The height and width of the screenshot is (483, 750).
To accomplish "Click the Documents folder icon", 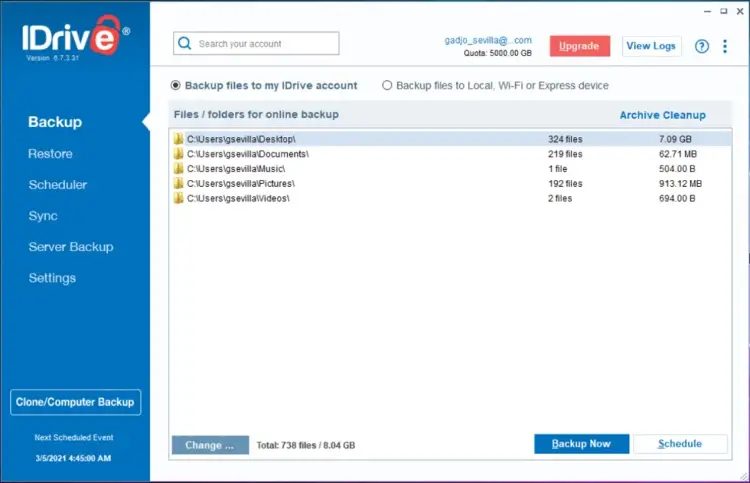I will point(178,154).
